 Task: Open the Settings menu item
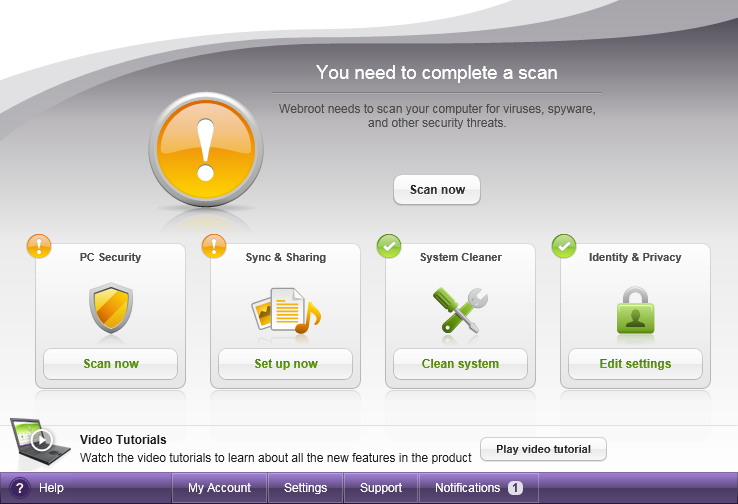[x=305, y=488]
